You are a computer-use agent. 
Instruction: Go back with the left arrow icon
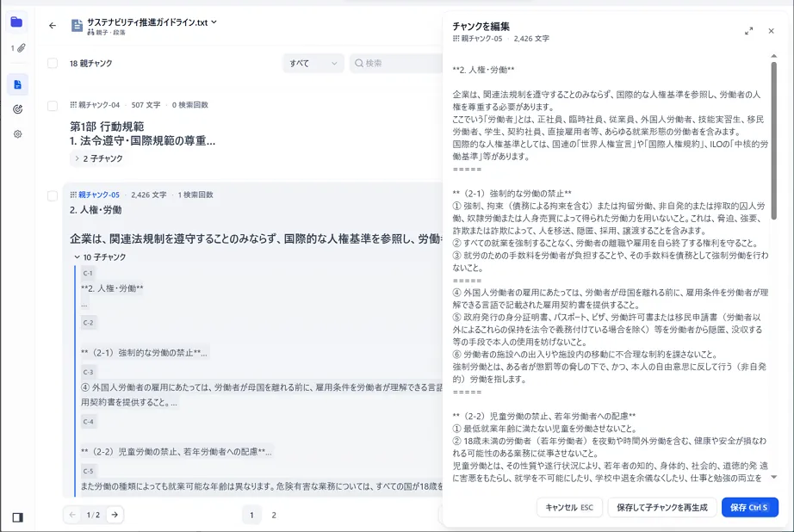tap(53, 25)
